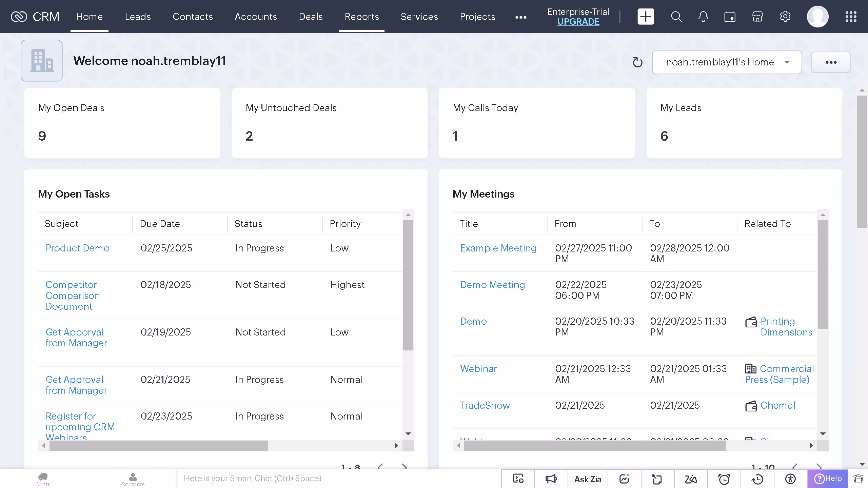Viewport: 868px width, 488px height.
Task: Click the plus Create New icon
Action: (646, 17)
